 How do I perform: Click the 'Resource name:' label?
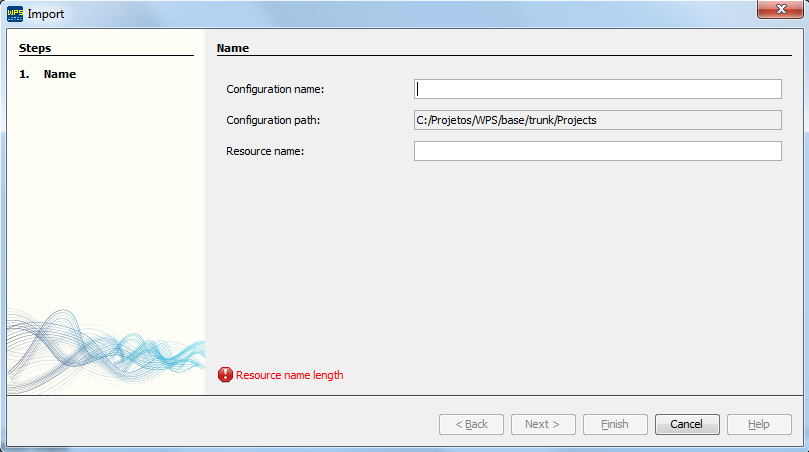click(x=265, y=152)
